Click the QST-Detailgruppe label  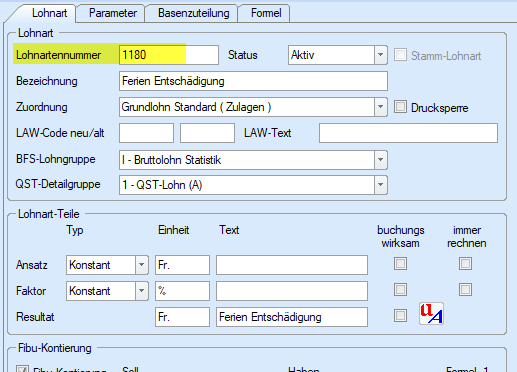click(x=58, y=184)
